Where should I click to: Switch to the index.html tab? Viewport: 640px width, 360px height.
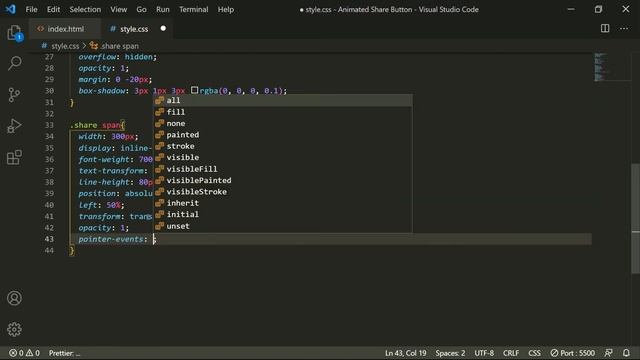pos(64,29)
